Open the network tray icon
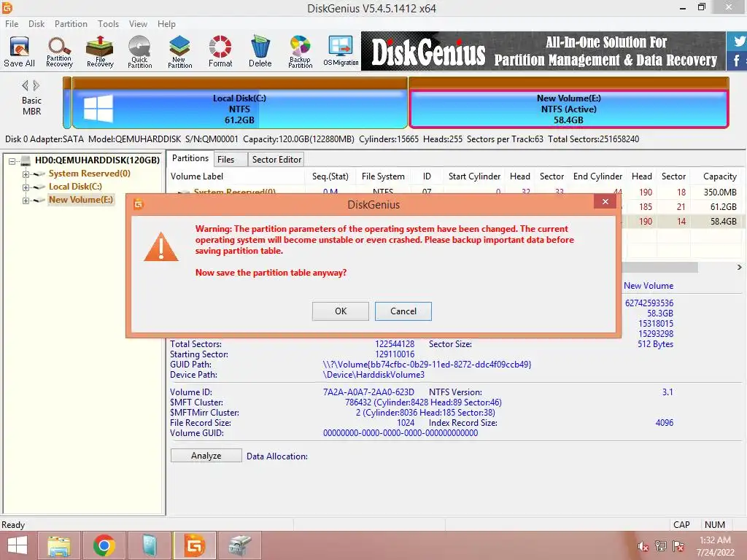 (x=660, y=546)
